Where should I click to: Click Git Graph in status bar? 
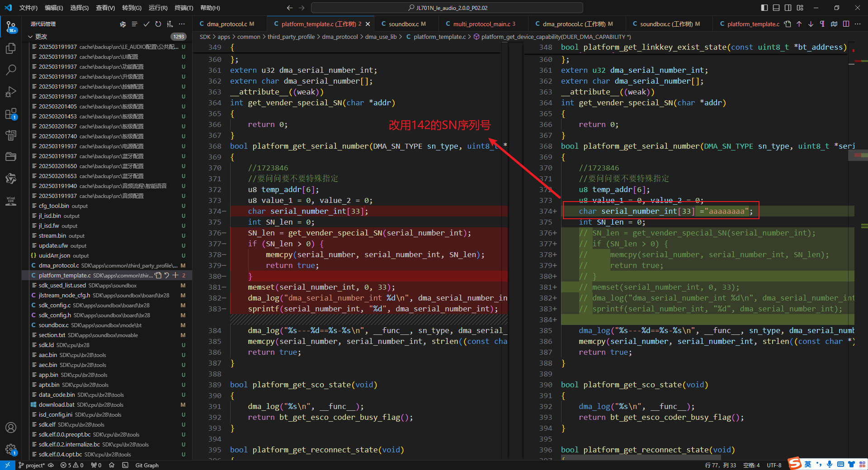tap(147, 465)
